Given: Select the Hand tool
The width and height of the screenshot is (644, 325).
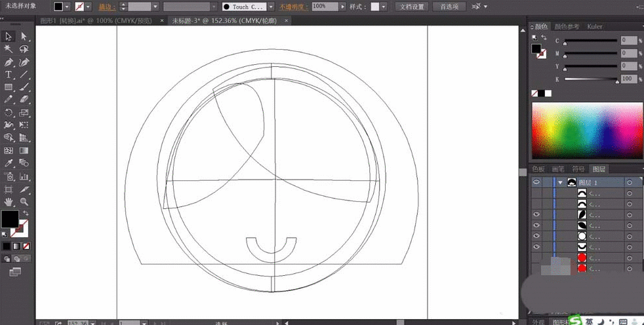Looking at the screenshot, I should 9,202.
